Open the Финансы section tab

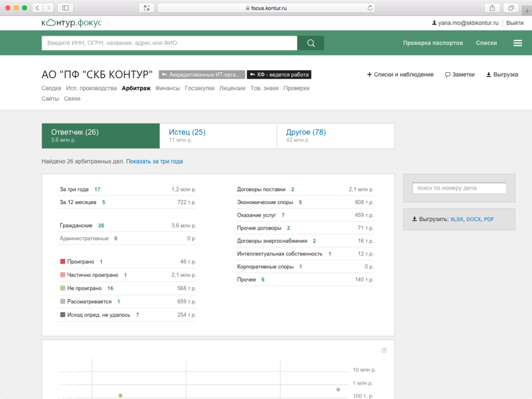click(x=168, y=88)
